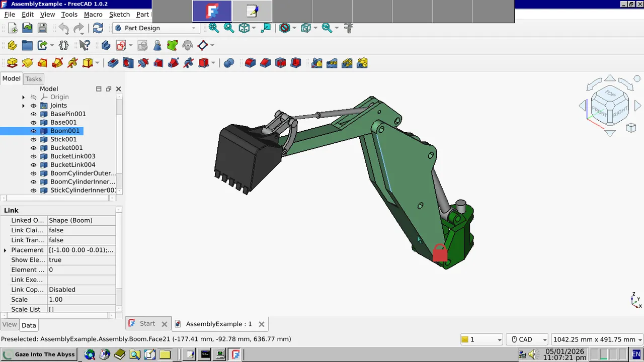Open the Measure tool

tap(348, 28)
